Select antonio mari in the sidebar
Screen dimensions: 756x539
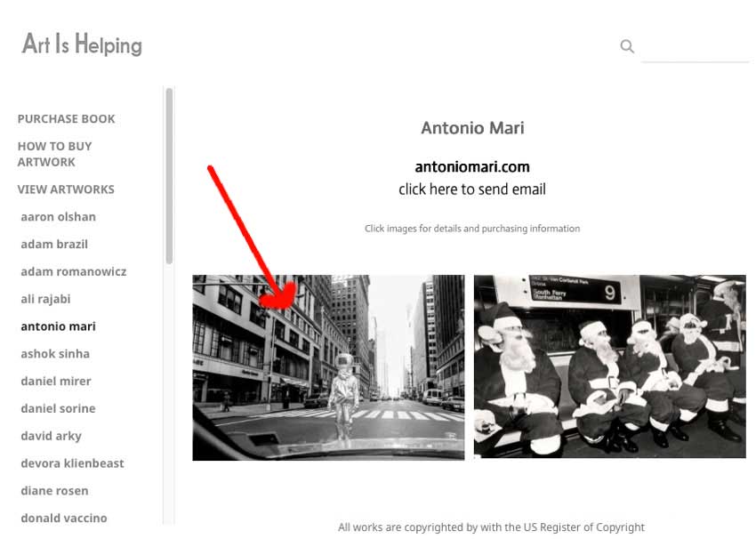pos(58,326)
